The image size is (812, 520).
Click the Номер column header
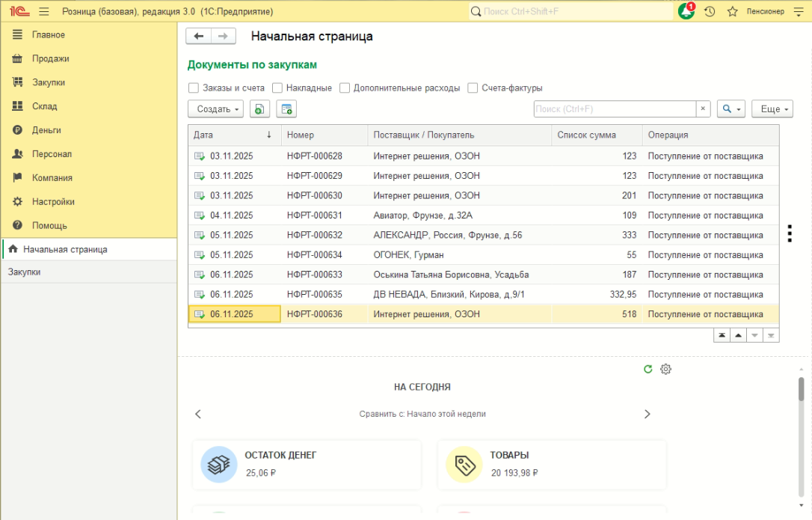coord(325,135)
